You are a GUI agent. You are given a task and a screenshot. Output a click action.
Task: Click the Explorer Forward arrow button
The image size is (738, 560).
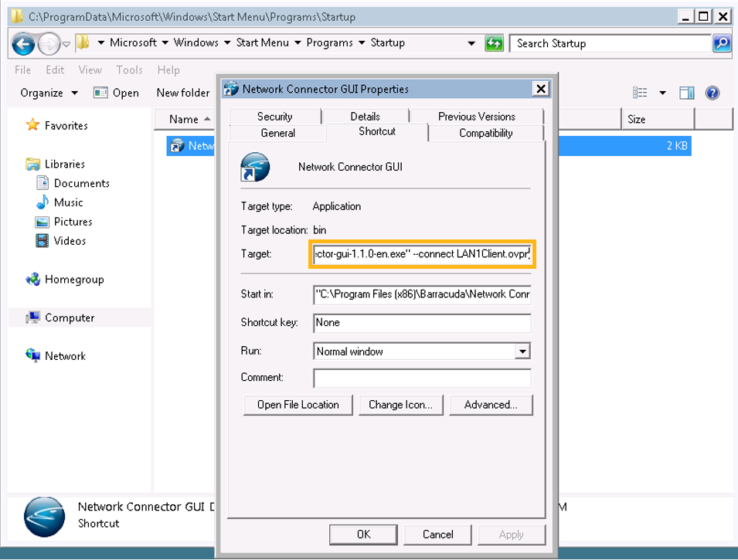tap(49, 44)
